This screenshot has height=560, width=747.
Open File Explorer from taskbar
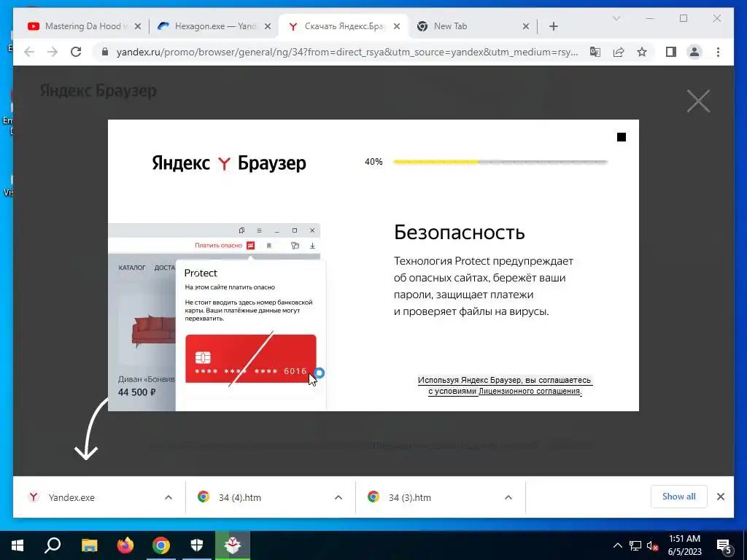[89, 545]
